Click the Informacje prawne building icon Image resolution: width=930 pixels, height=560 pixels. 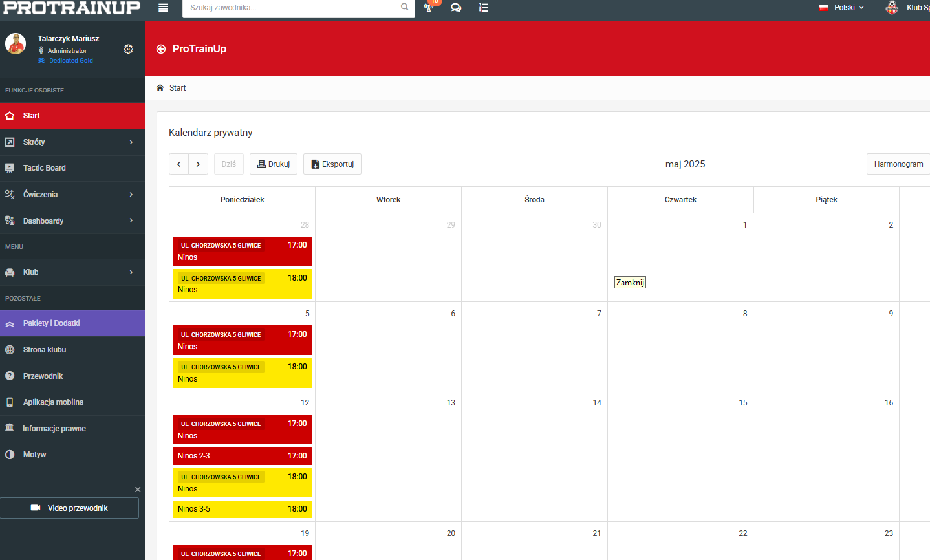click(x=10, y=428)
